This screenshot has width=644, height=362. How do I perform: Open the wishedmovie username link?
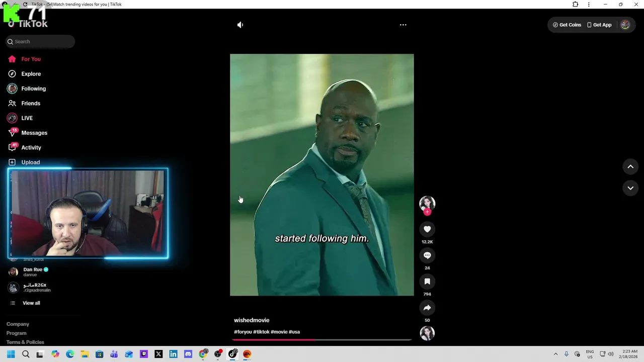pyautogui.click(x=252, y=320)
